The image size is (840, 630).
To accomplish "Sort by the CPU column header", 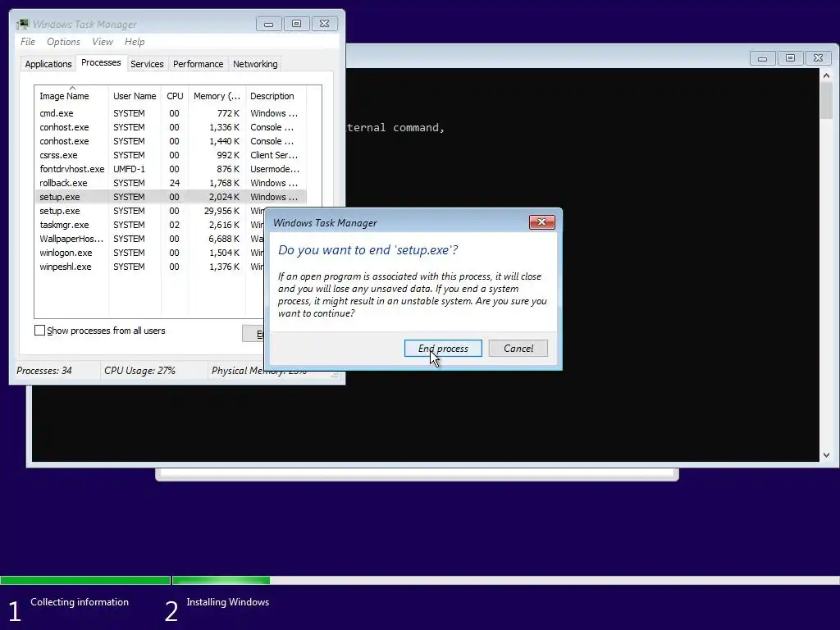I will pos(175,96).
